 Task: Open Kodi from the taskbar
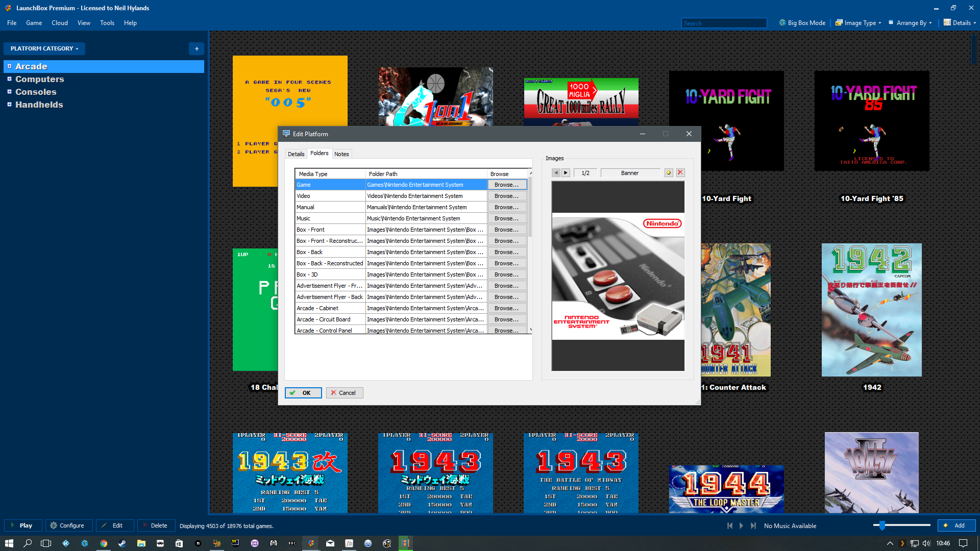coord(66,543)
